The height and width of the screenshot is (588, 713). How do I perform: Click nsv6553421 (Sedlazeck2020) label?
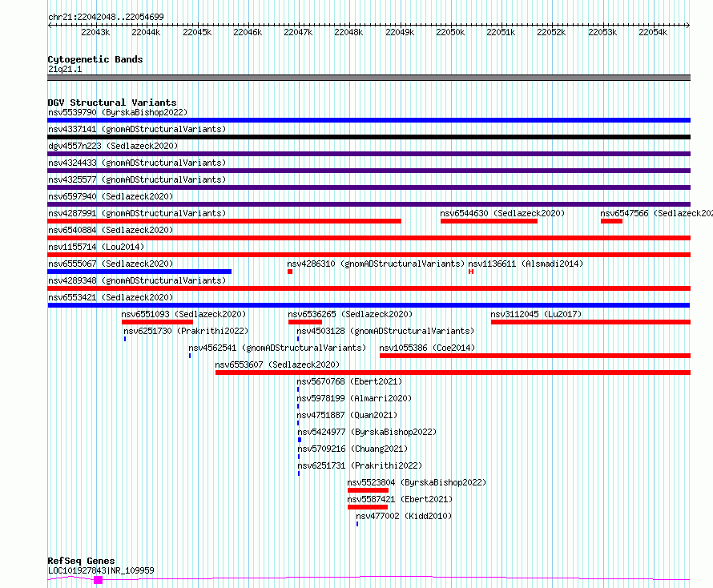coord(111,297)
